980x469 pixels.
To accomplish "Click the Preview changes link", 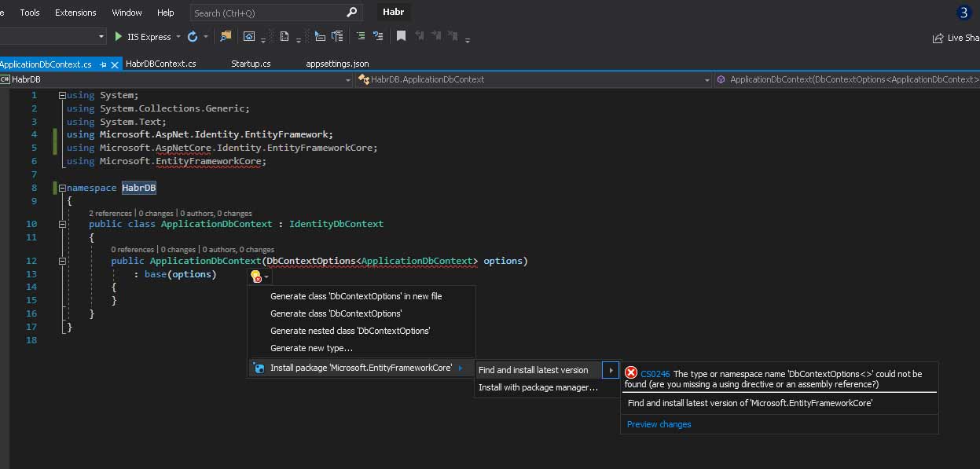I will pos(659,424).
